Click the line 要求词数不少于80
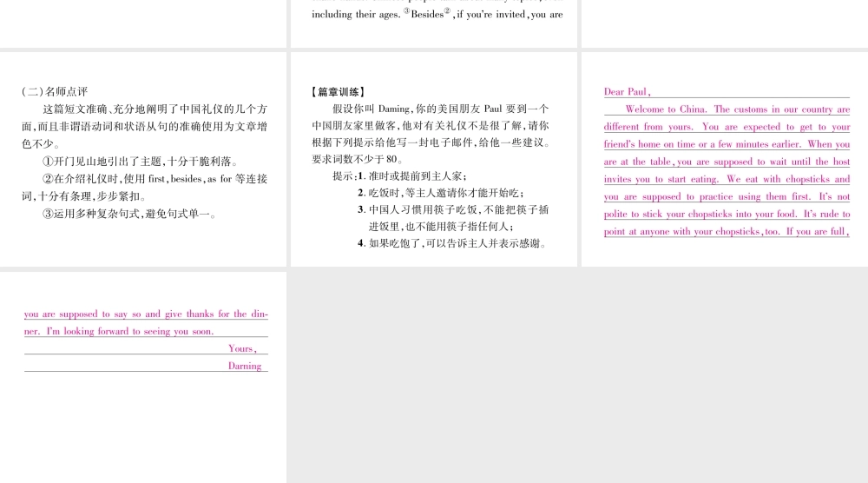The height and width of the screenshot is (483, 868). [x=358, y=160]
